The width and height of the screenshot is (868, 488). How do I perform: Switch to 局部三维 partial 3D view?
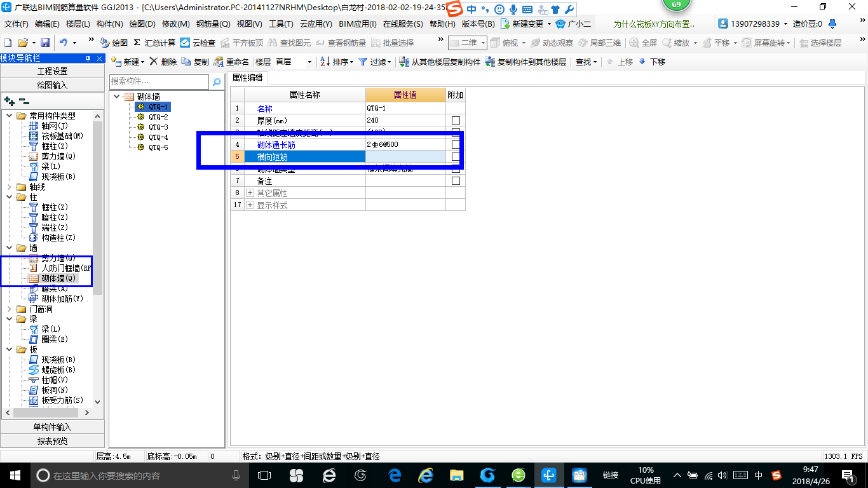click(x=599, y=43)
